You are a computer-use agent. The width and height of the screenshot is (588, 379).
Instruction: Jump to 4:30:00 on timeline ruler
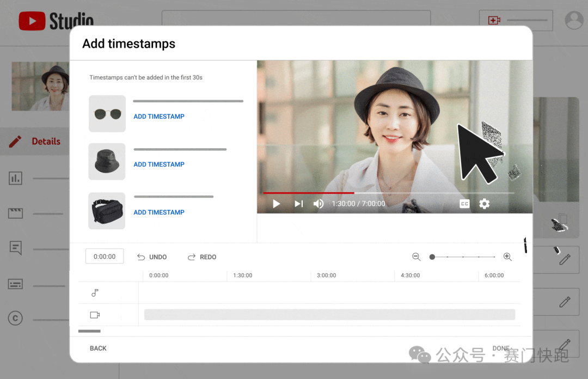411,276
